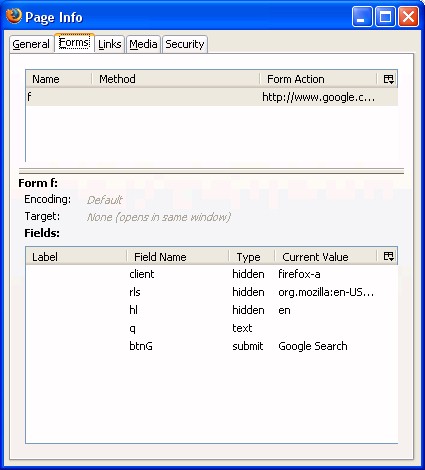The height and width of the screenshot is (470, 425).
Task: Sort fields by Field Name header
Action: [x=178, y=257]
